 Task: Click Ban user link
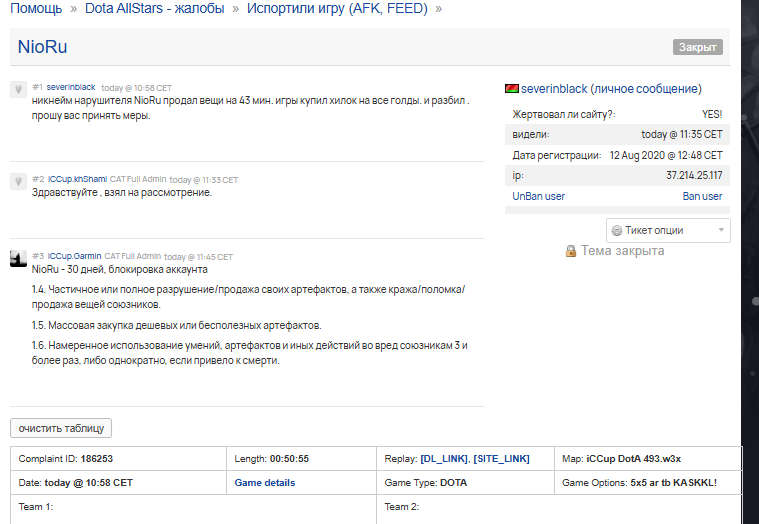click(x=702, y=196)
